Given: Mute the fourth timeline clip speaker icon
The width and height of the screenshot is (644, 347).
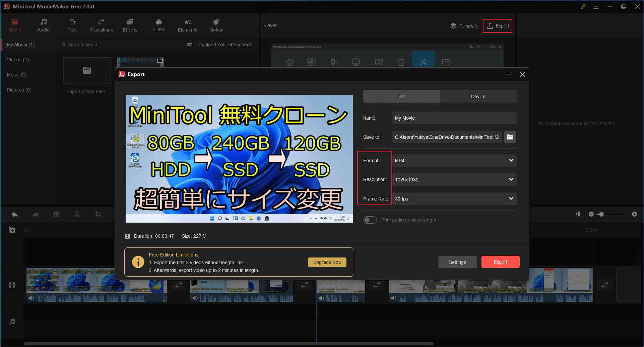Looking at the screenshot, I should coord(394,298).
